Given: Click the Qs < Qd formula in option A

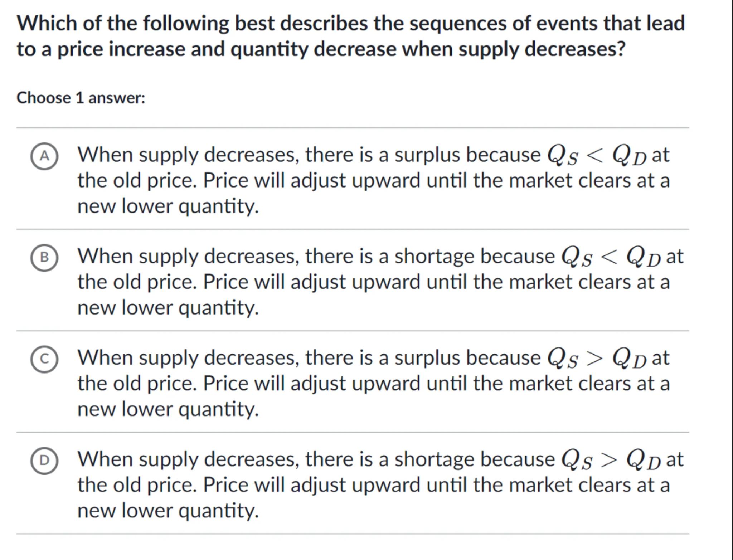Looking at the screenshot, I should coord(597,156).
